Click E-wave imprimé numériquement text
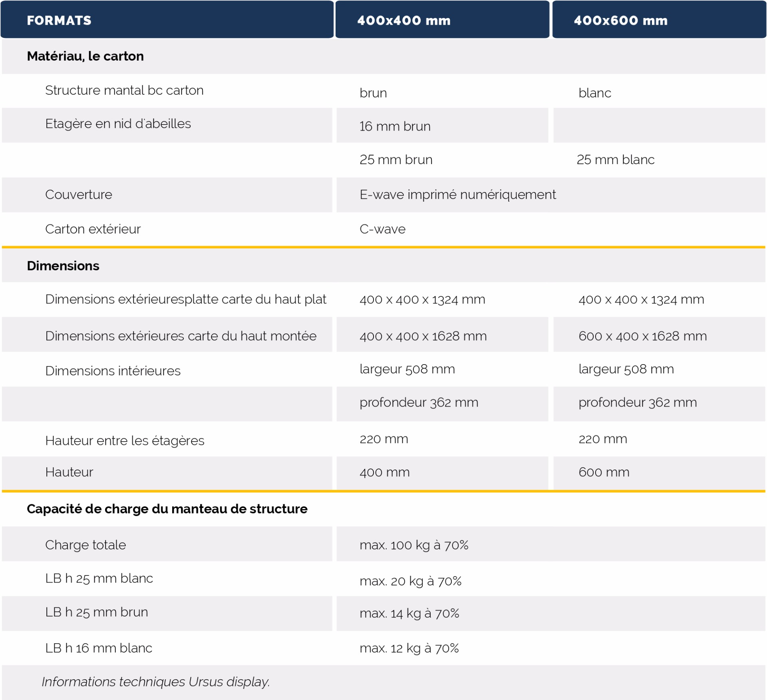This screenshot has height=700, width=767. [x=457, y=195]
